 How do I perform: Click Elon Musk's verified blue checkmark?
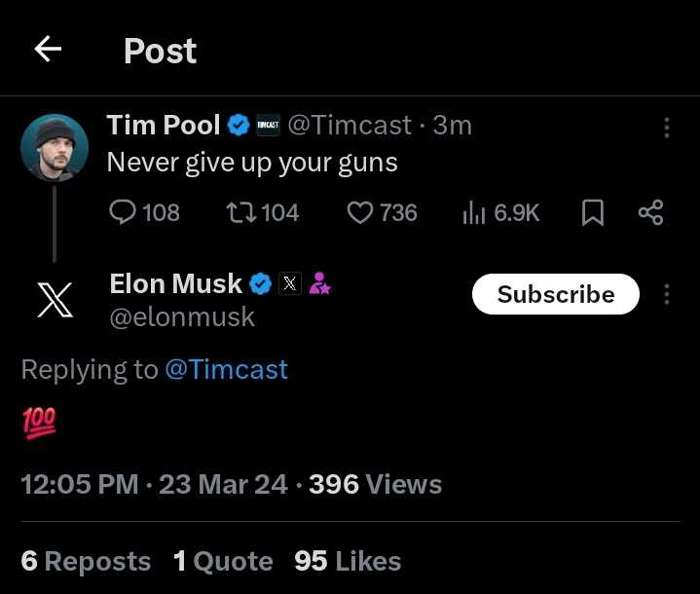point(260,284)
